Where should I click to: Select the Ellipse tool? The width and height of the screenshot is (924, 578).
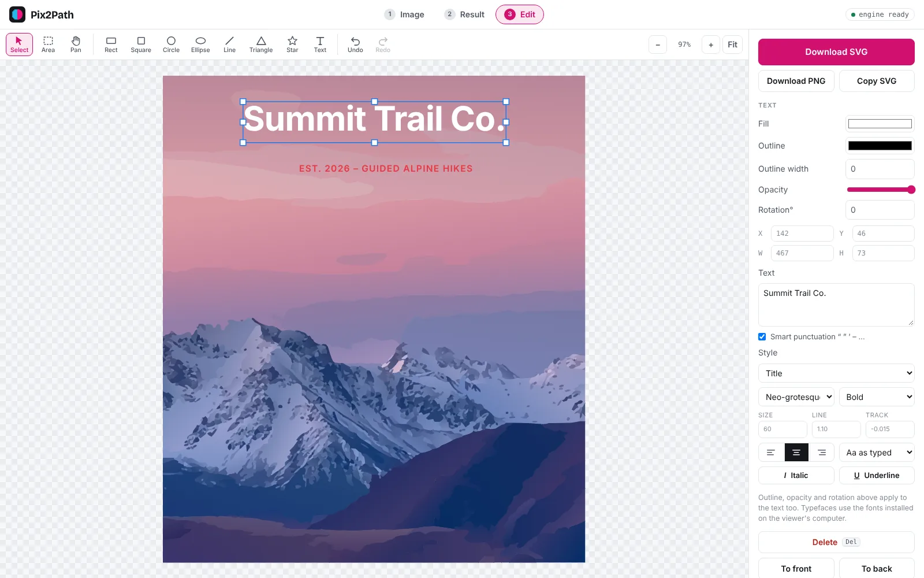coord(200,45)
